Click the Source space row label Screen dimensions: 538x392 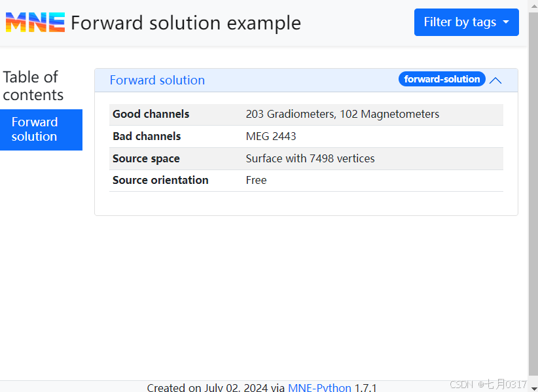click(x=146, y=158)
